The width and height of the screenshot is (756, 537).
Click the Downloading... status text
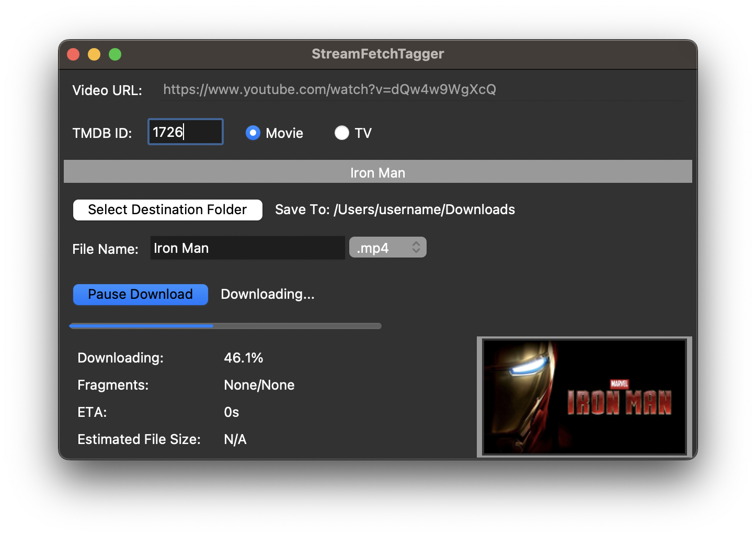[x=268, y=294]
